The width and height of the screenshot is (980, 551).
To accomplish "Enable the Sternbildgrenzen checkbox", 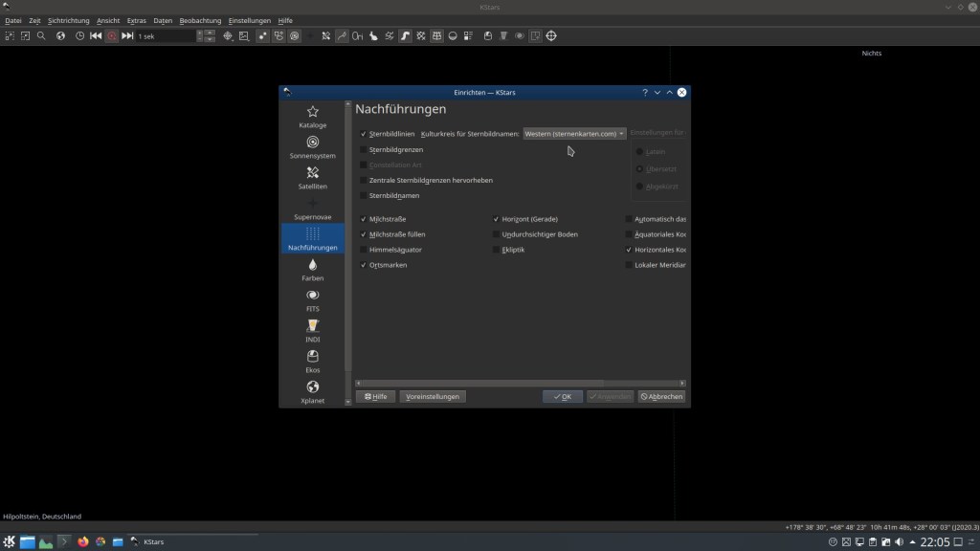I will 364,150.
